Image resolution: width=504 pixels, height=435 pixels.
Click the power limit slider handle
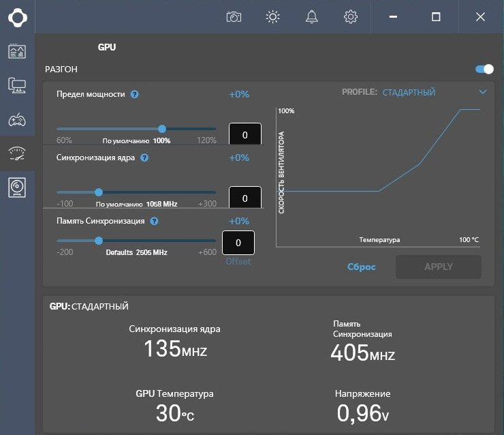click(162, 129)
